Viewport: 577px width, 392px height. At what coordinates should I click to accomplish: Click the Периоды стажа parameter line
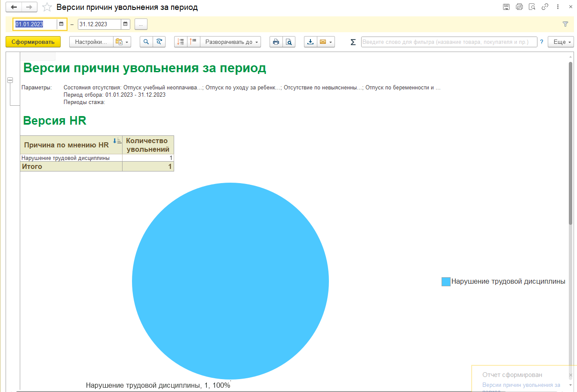(x=84, y=102)
